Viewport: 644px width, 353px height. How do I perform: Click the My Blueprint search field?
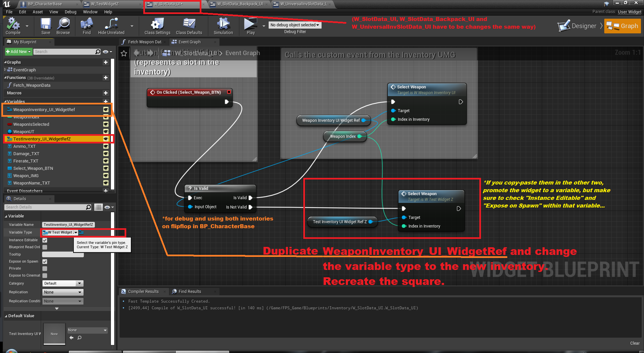65,52
